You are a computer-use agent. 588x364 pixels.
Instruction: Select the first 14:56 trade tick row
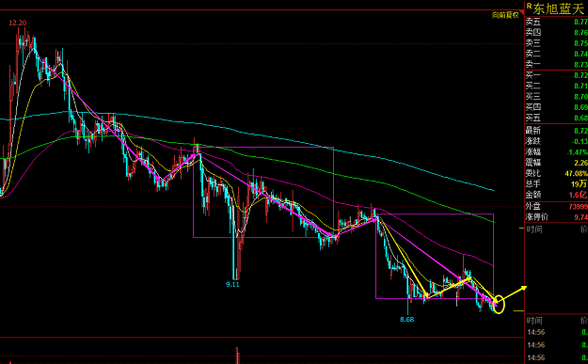point(556,332)
